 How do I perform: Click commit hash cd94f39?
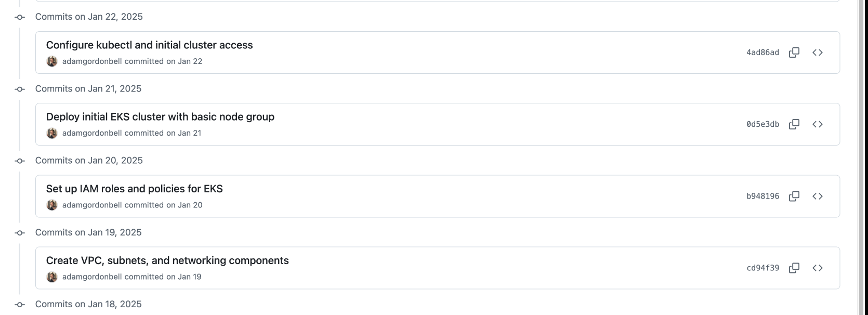click(762, 268)
